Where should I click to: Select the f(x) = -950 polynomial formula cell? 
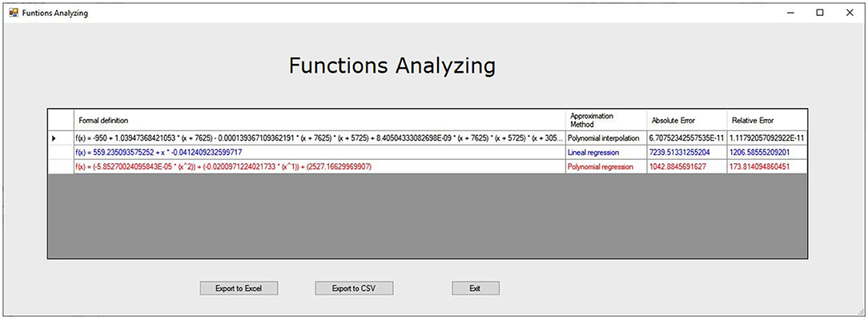pyautogui.click(x=319, y=138)
